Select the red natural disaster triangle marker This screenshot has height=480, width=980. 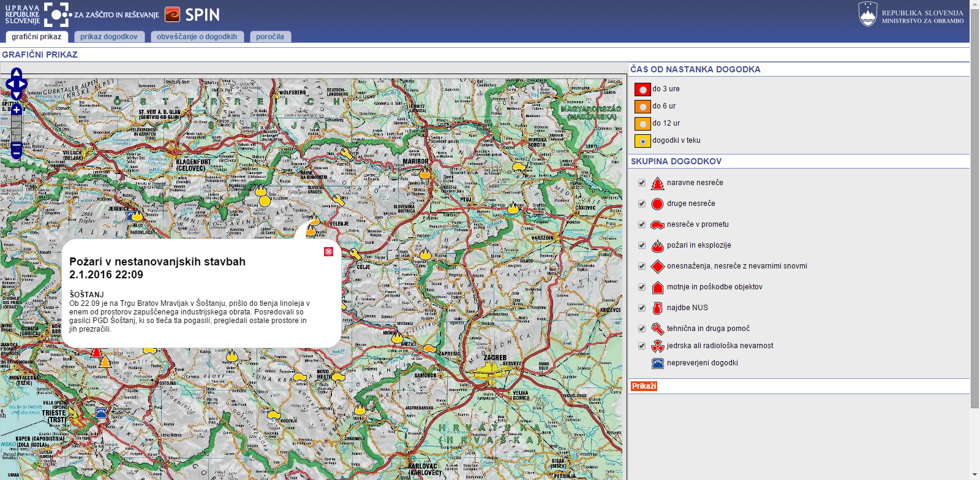coord(96,352)
